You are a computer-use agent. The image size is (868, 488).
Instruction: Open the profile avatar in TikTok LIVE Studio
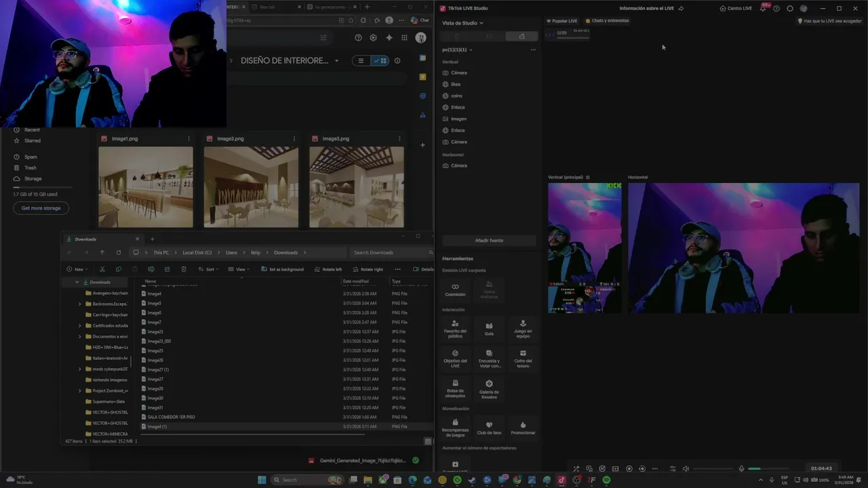pos(804,8)
